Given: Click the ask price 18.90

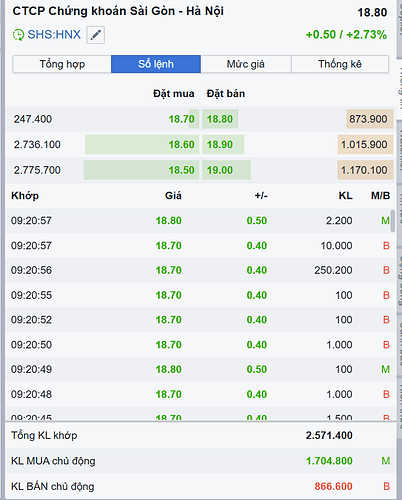Looking at the screenshot, I should [x=220, y=145].
